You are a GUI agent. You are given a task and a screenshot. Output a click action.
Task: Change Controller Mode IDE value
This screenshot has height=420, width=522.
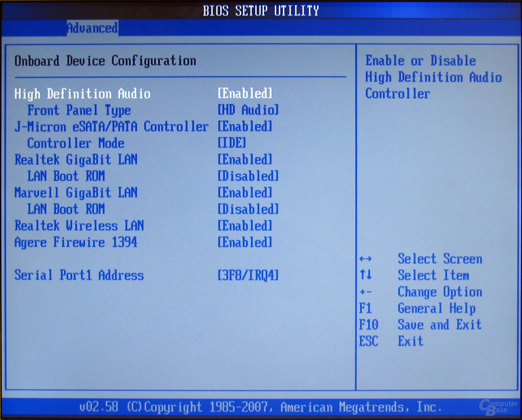coord(232,143)
